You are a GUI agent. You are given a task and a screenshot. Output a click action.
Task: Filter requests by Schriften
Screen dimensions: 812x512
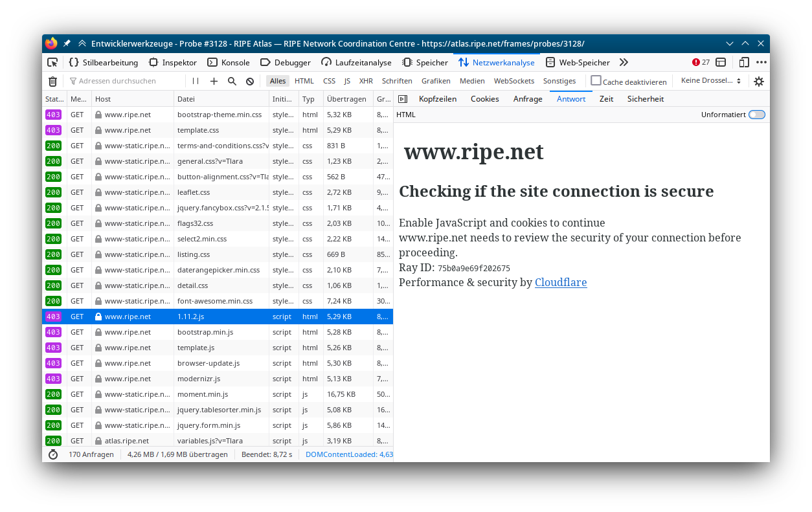pyautogui.click(x=397, y=81)
